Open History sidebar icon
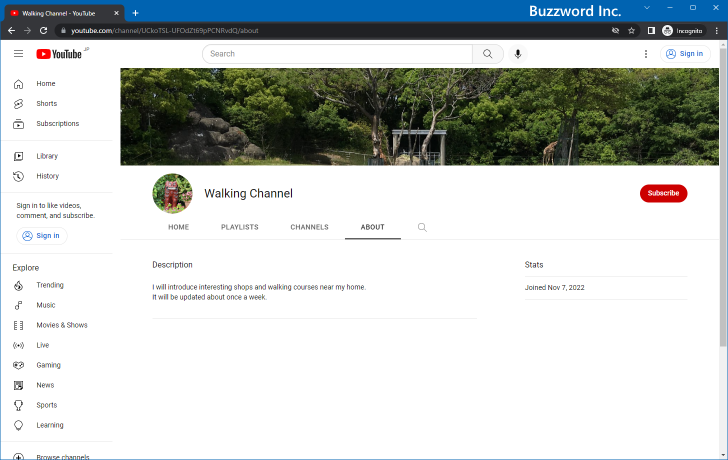 pyautogui.click(x=18, y=176)
